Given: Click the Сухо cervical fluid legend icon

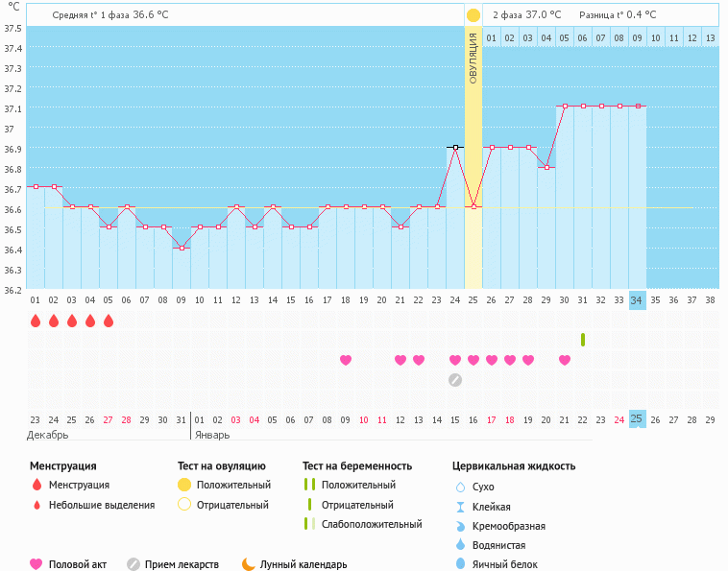Looking at the screenshot, I should (x=461, y=487).
